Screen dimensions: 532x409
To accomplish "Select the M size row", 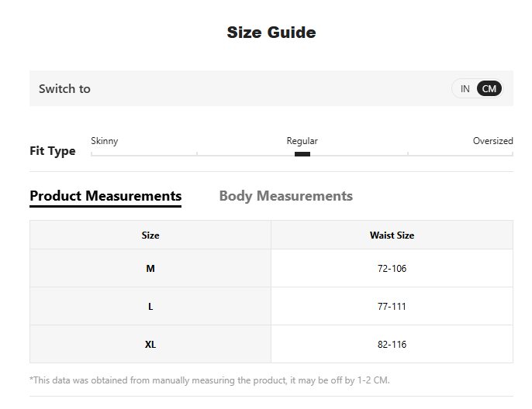I will [x=150, y=269].
